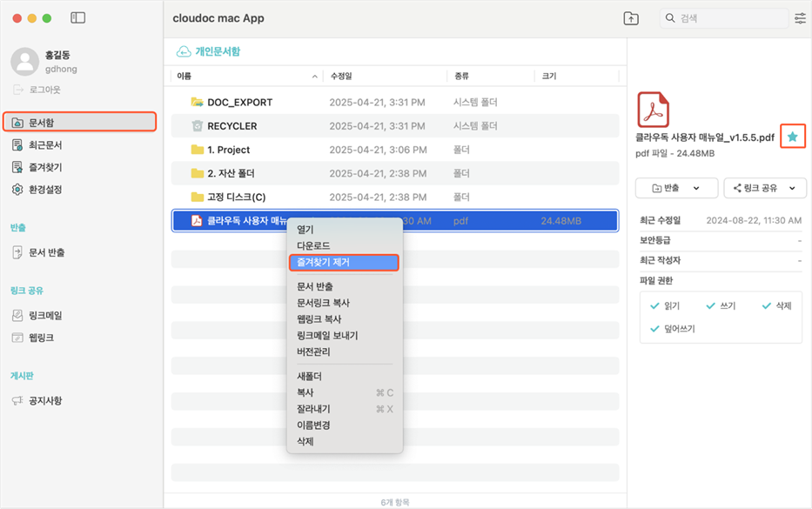Toggle the favorite star for the PDF

(792, 137)
